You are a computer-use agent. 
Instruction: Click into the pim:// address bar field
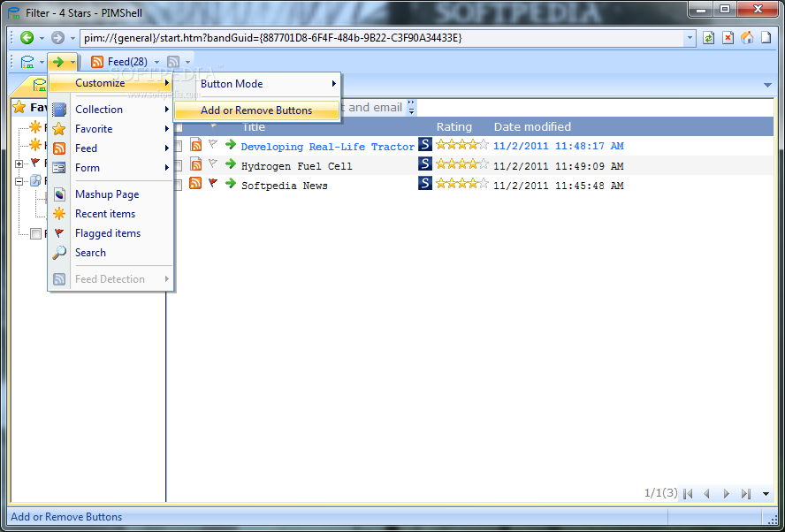pyautogui.click(x=382, y=38)
